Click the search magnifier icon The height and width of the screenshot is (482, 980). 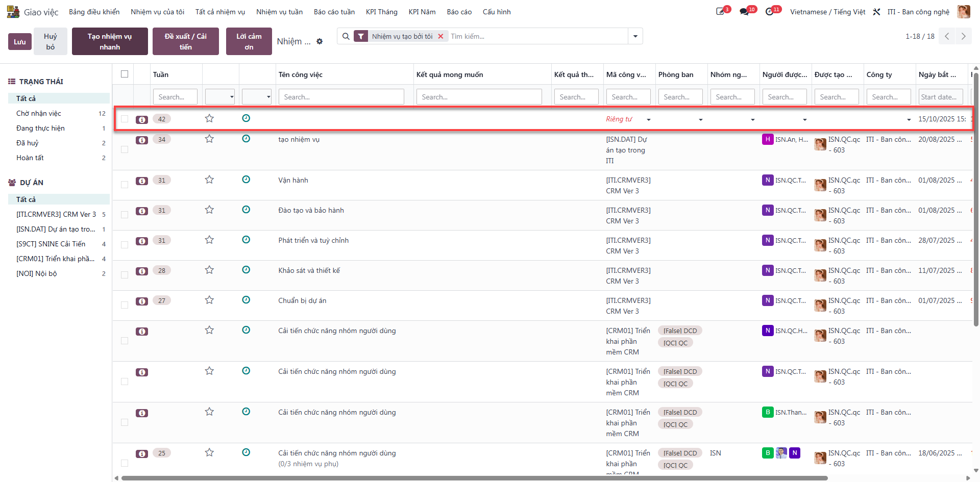tap(346, 36)
